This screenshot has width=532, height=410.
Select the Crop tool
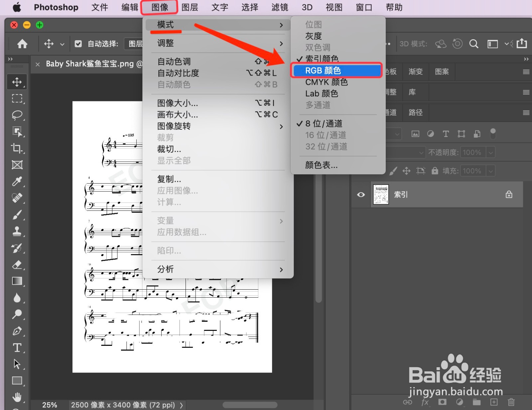click(17, 148)
